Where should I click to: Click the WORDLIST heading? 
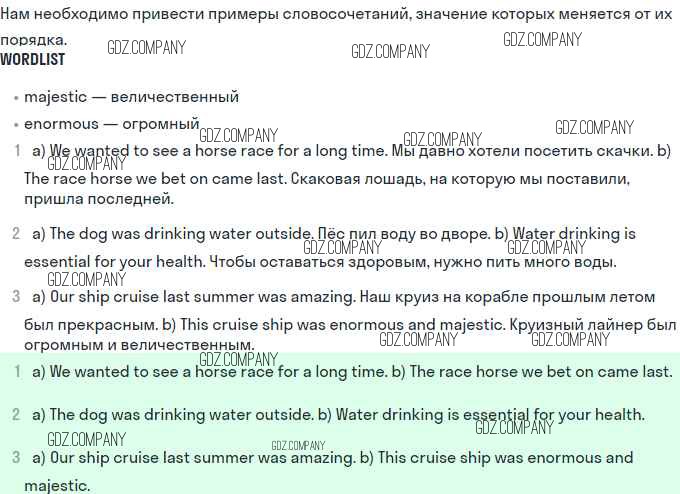[33, 60]
